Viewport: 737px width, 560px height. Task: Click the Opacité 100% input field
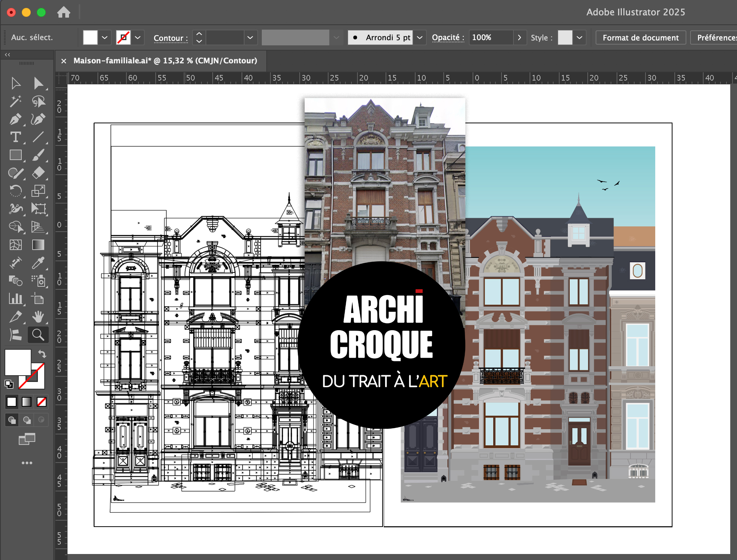click(491, 37)
